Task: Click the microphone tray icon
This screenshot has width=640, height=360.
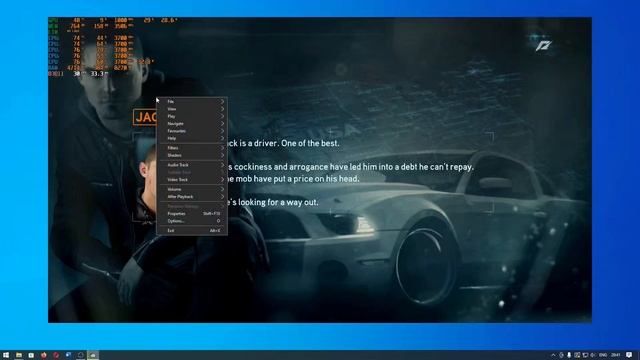Action: pyautogui.click(x=569, y=355)
